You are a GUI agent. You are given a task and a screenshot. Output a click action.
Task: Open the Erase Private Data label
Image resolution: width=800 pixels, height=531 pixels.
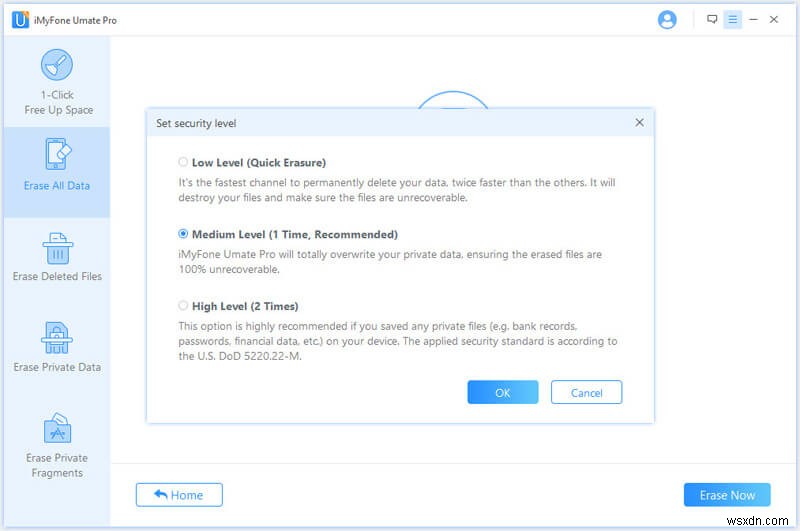pyautogui.click(x=57, y=367)
